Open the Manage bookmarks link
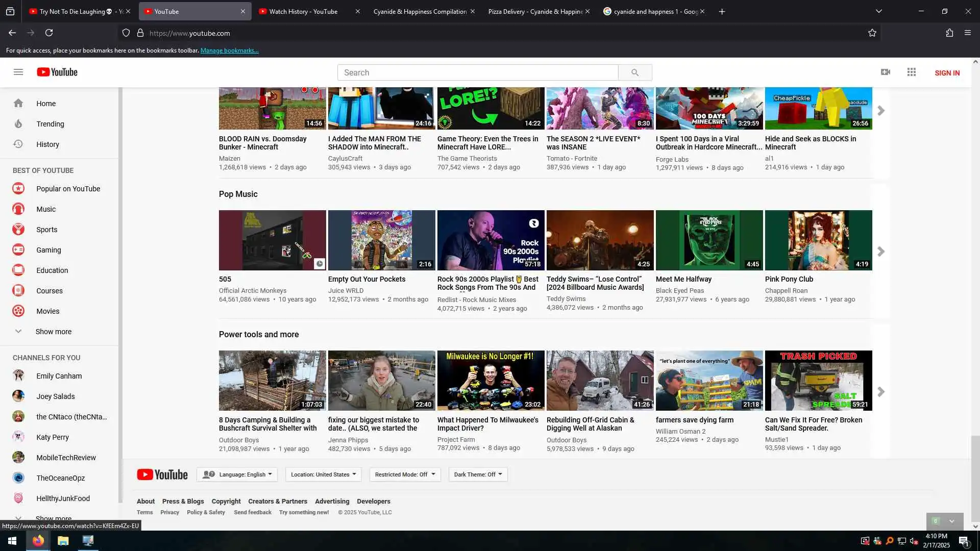The width and height of the screenshot is (980, 551). [229, 51]
